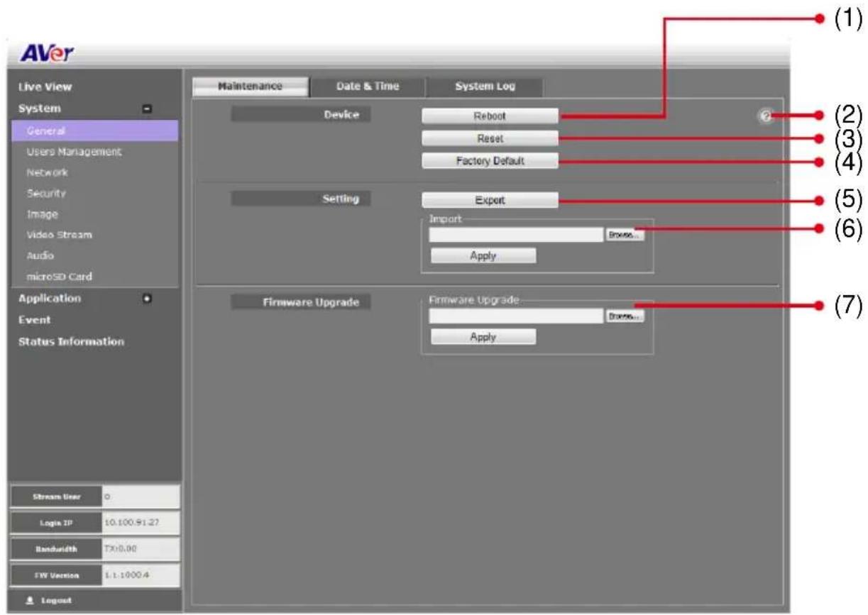Click the help question mark icon
868x615 pixels.
[x=764, y=116]
